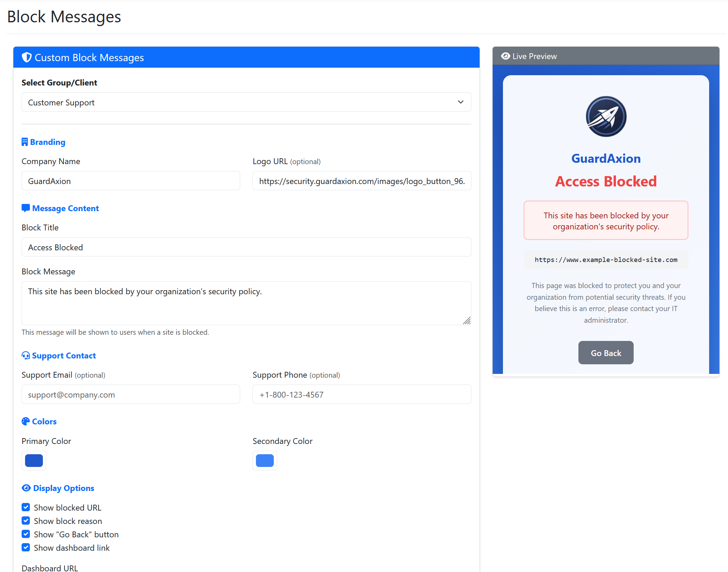The height and width of the screenshot is (572, 728).
Task: Click the Display Options eye icon
Action: (26, 488)
